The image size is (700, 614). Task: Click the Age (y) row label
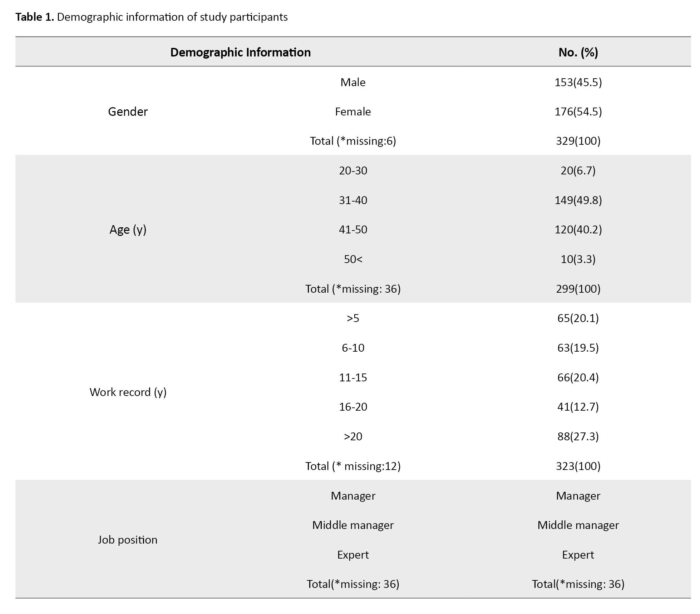pyautogui.click(x=128, y=229)
